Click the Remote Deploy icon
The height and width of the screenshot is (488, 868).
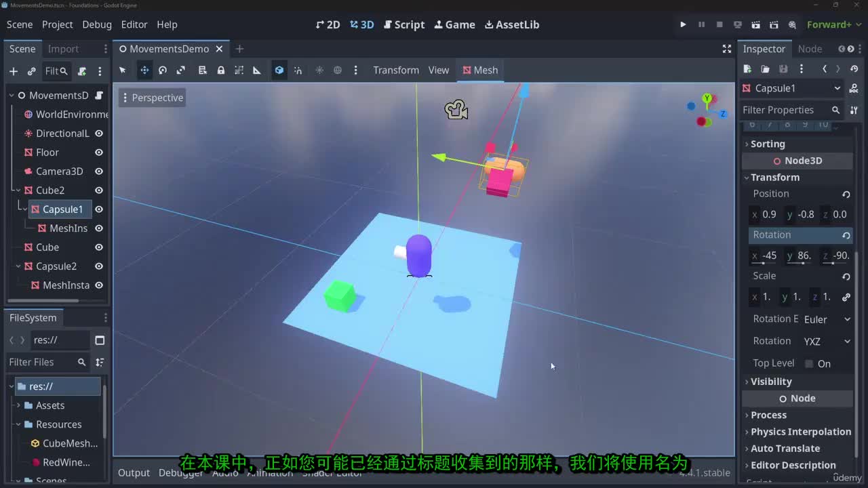pos(738,24)
